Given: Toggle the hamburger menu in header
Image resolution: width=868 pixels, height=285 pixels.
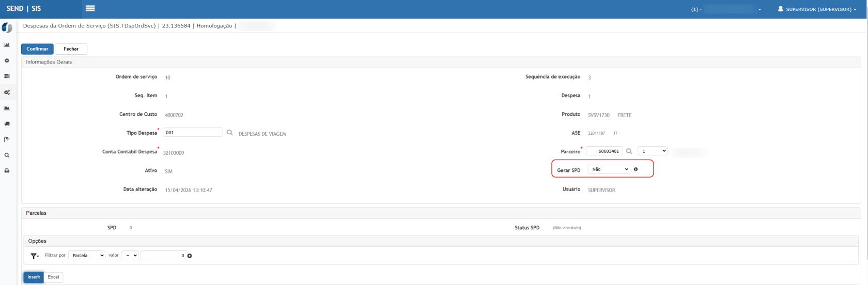Looking at the screenshot, I should (x=90, y=9).
